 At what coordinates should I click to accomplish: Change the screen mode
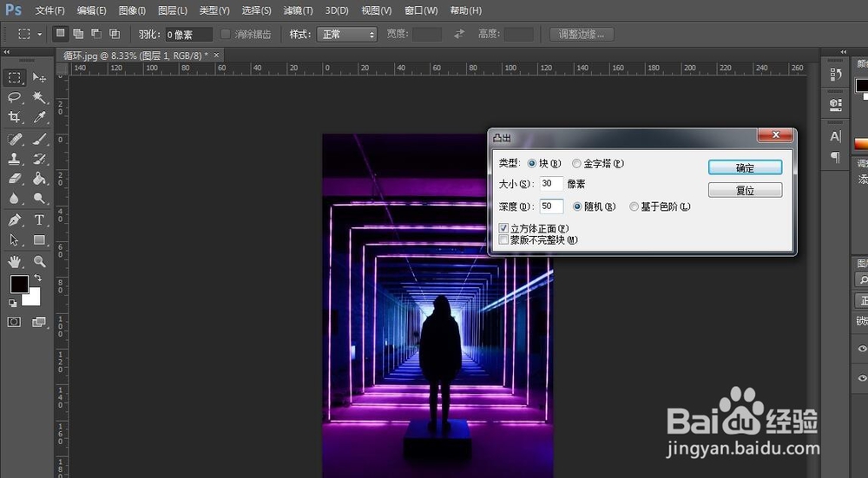click(x=39, y=322)
